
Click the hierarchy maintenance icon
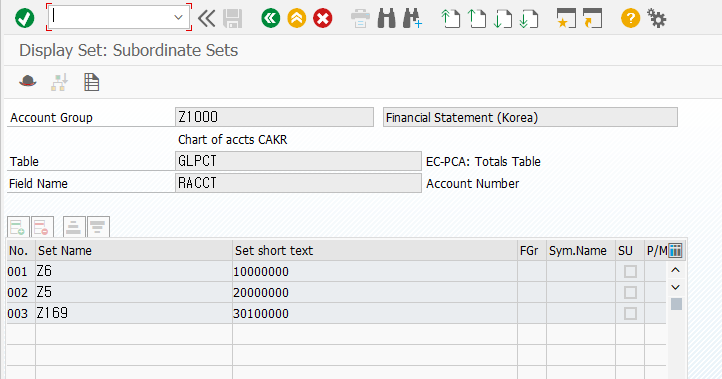click(x=59, y=82)
